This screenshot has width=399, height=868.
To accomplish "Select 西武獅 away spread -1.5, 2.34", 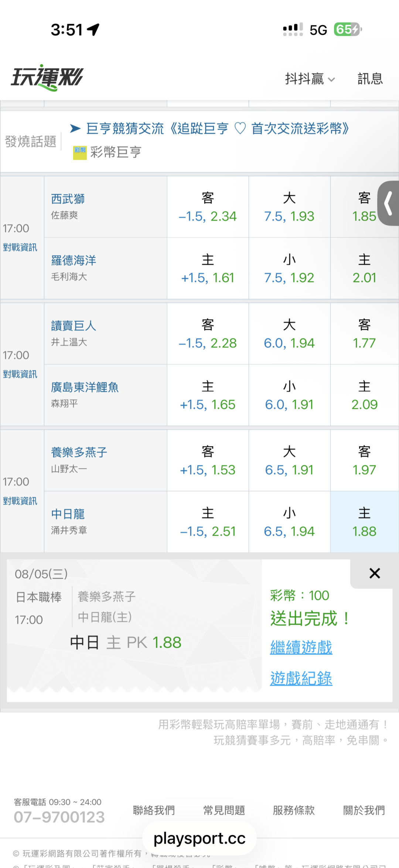I will 208,207.
